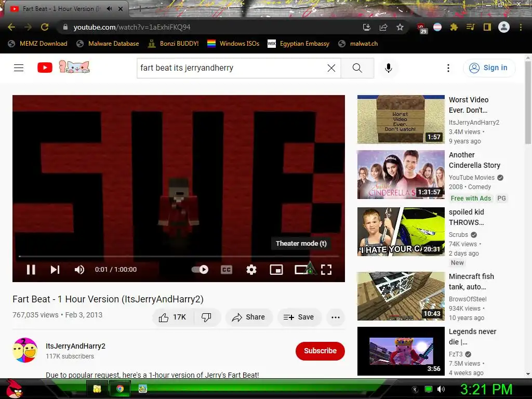Open Minecraft fish tank video title

471,282
